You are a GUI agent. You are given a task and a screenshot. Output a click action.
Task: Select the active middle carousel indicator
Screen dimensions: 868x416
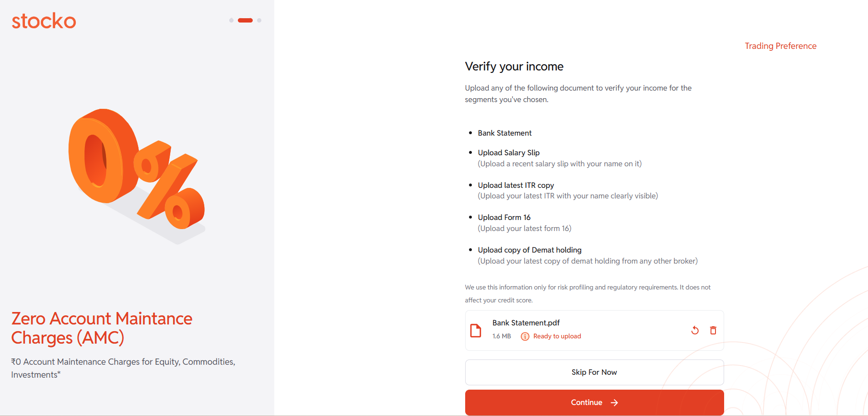(245, 20)
